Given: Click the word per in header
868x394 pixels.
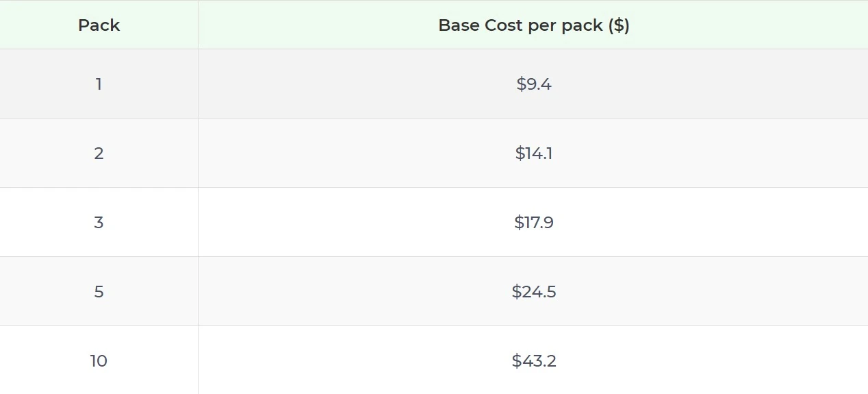Looking at the screenshot, I should point(542,26).
